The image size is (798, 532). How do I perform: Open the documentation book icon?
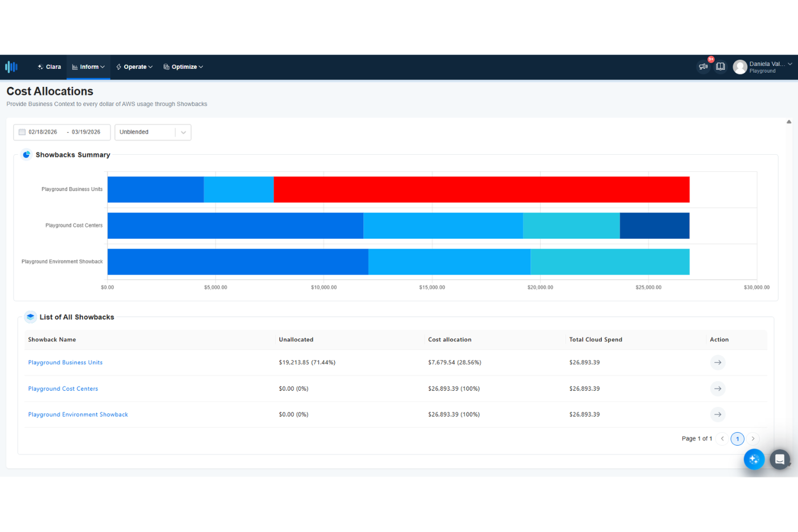click(721, 66)
